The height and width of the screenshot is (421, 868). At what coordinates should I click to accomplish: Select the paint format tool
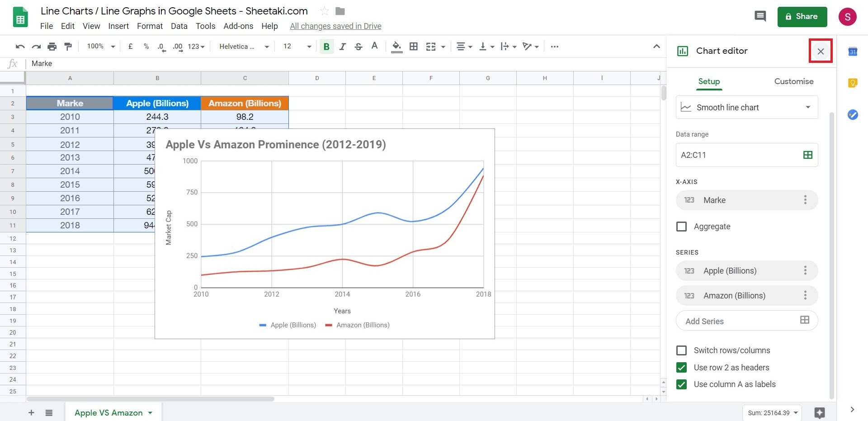[x=68, y=47]
